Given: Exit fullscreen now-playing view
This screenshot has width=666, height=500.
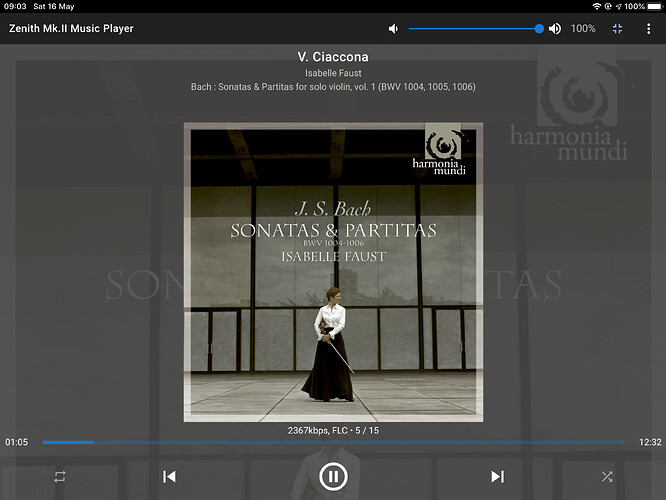Looking at the screenshot, I should [618, 28].
